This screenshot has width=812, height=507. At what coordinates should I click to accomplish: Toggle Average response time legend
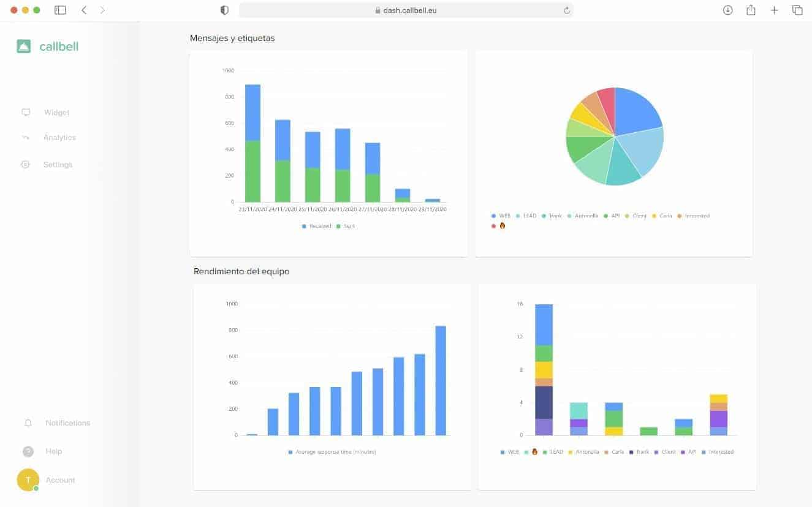point(332,452)
